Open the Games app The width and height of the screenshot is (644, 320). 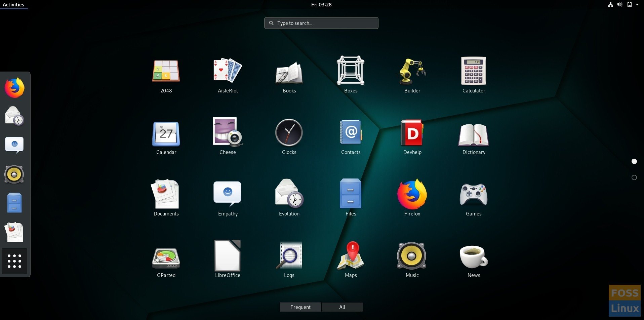pyautogui.click(x=474, y=194)
